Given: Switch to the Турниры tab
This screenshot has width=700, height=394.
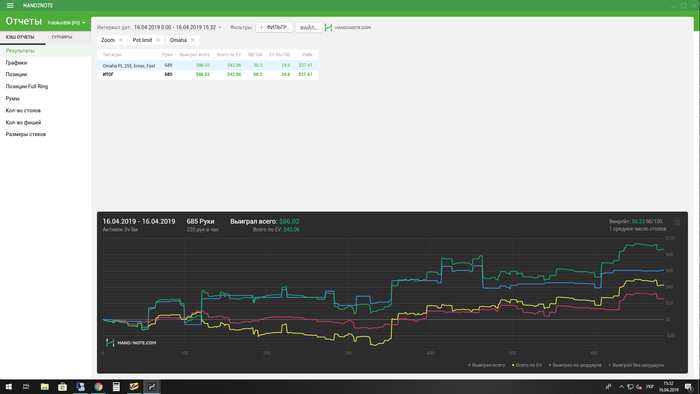Looking at the screenshot, I should coord(62,37).
